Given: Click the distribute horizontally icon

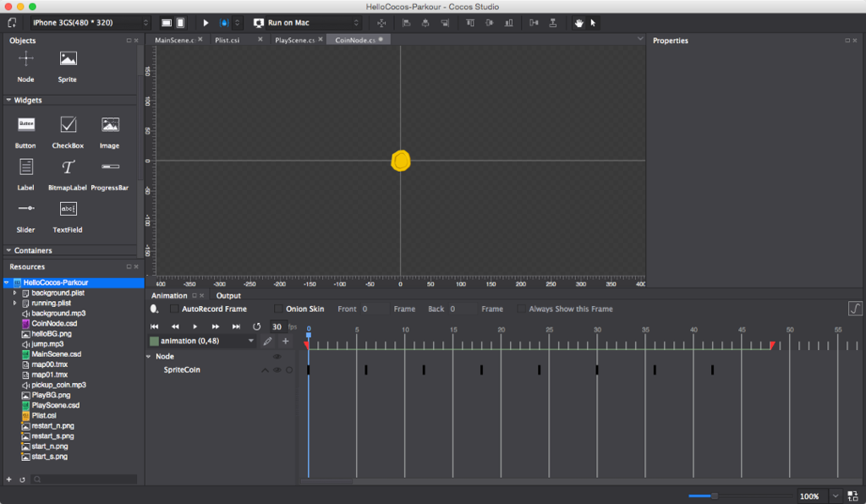Looking at the screenshot, I should point(534,23).
